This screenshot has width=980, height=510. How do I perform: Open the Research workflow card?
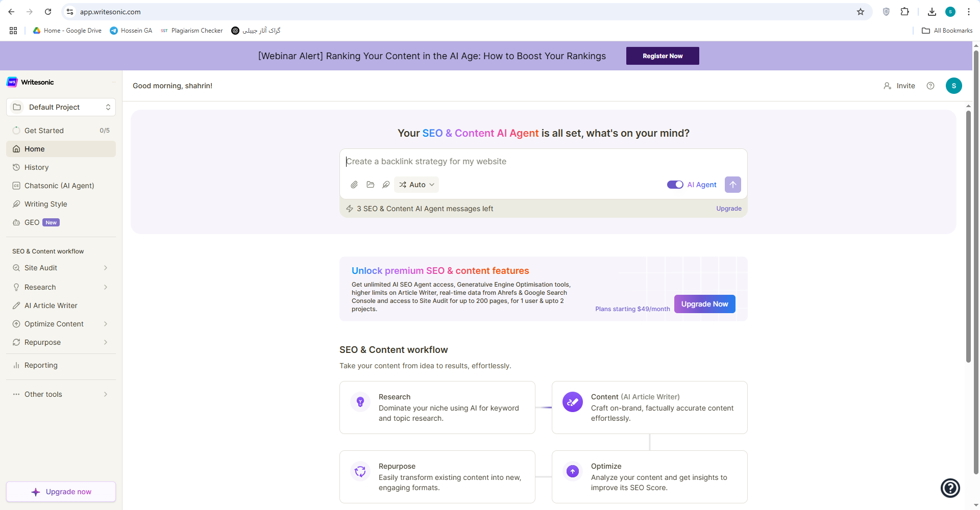[437, 407]
